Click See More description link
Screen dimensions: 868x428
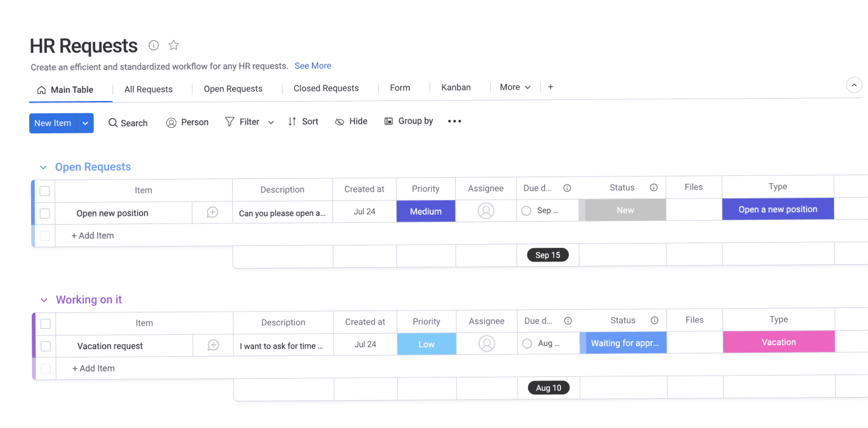[x=313, y=66]
